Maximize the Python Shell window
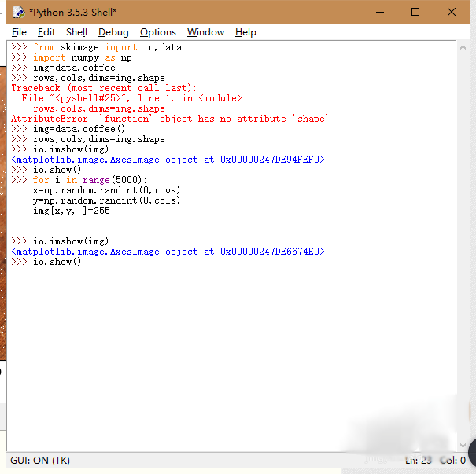This screenshot has width=476, height=474. 415,12
